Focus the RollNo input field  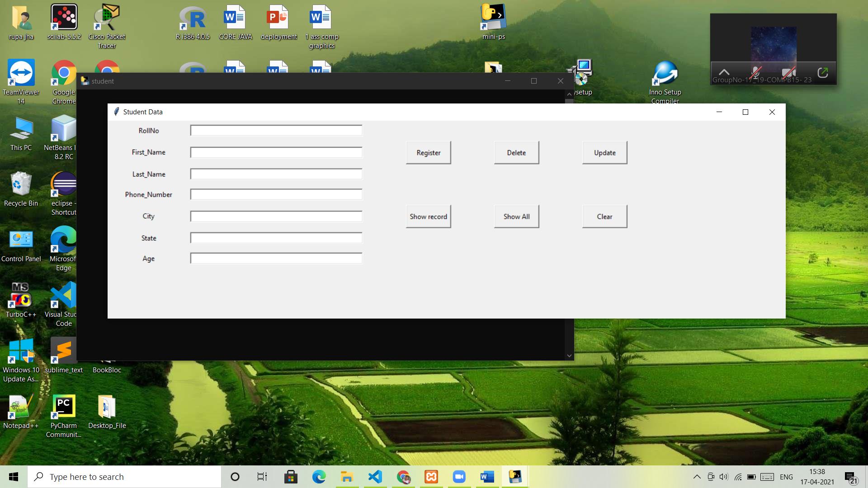(x=276, y=131)
